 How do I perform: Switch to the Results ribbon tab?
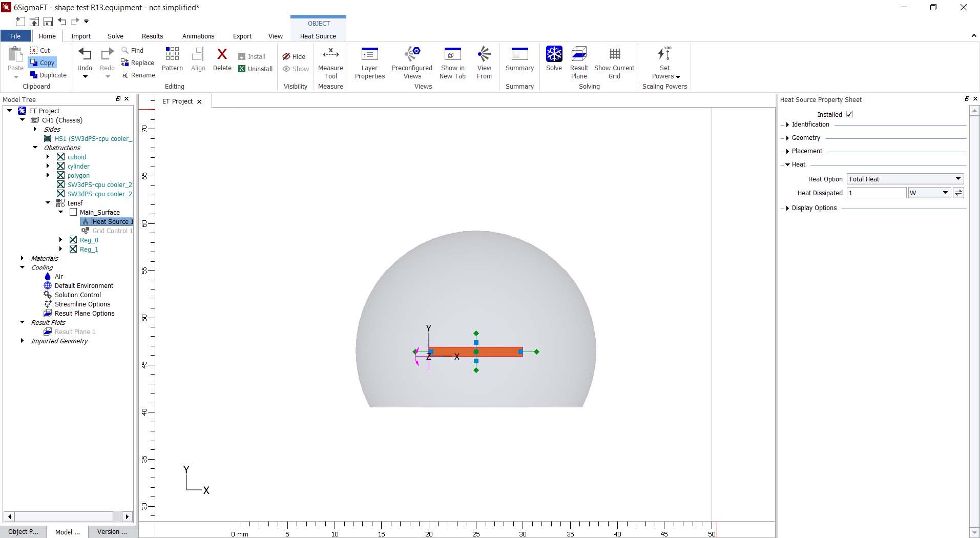coord(152,36)
